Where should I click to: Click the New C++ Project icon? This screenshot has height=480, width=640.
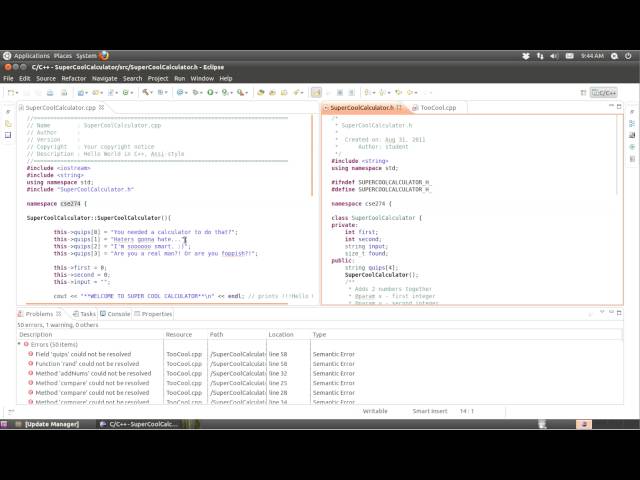[80, 93]
